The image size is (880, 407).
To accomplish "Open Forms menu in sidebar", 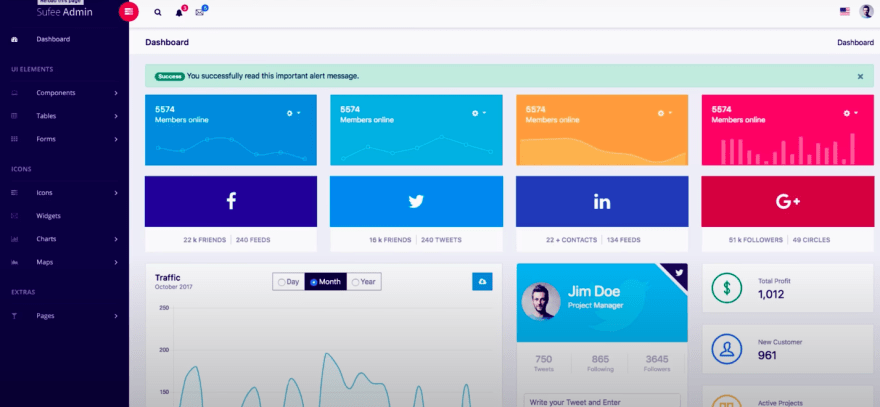I will [46, 139].
